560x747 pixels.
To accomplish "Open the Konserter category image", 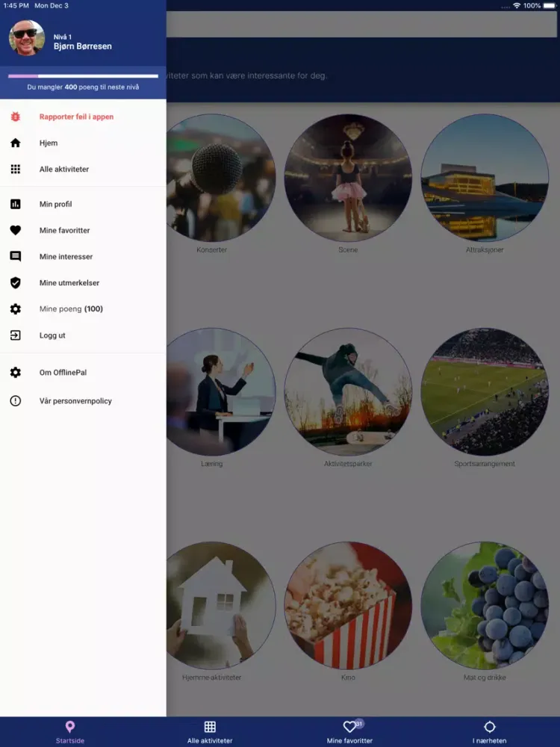I will (x=220, y=178).
